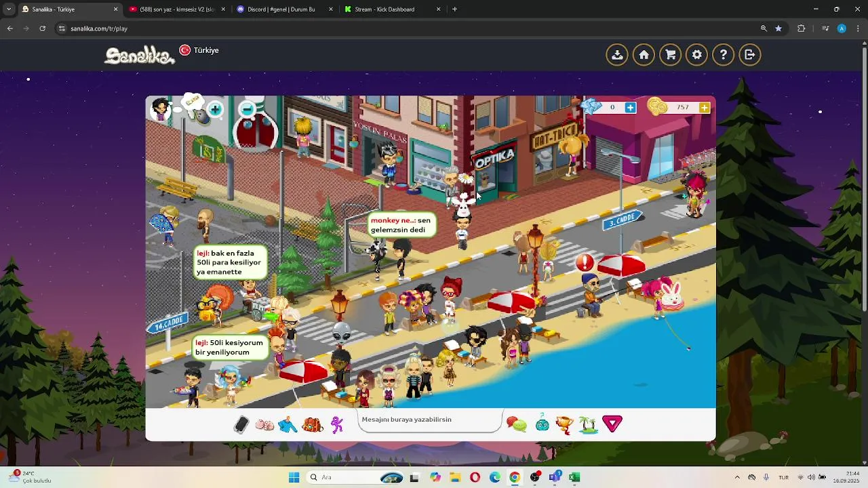This screenshot has height=488, width=868.
Task: Click the 3. CADDE street sign
Action: (622, 220)
